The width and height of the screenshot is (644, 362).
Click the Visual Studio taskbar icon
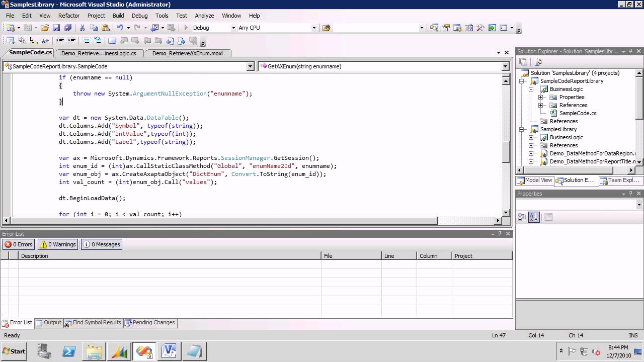coord(144,351)
